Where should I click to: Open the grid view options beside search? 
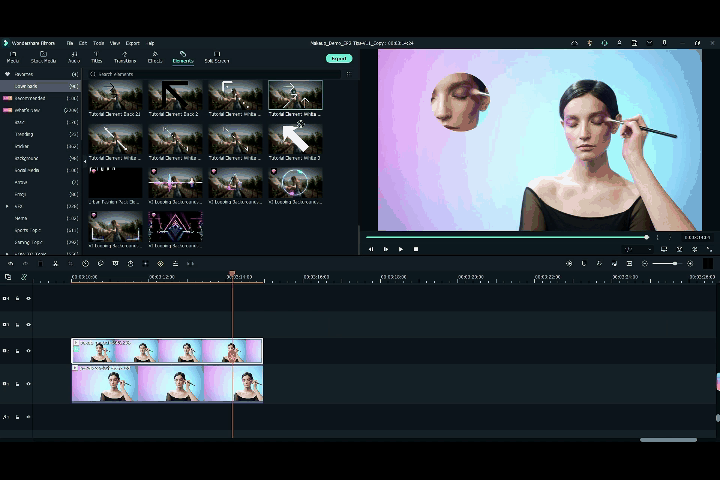[x=348, y=74]
